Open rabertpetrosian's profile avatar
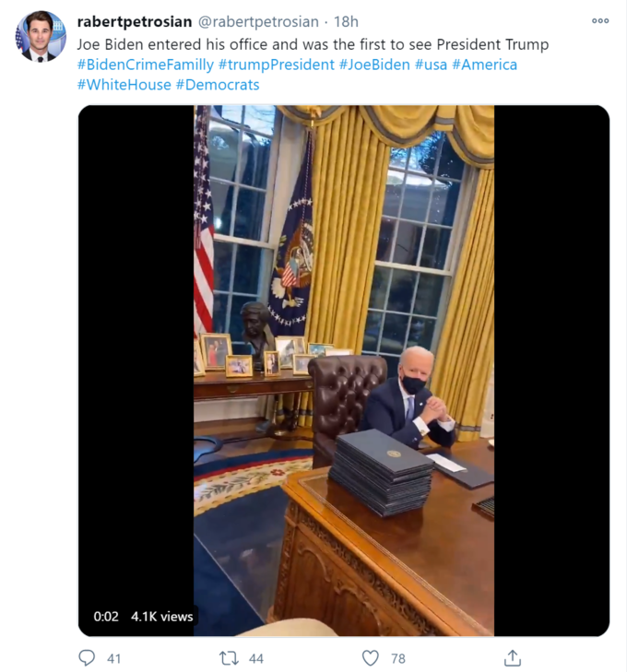 point(41,36)
